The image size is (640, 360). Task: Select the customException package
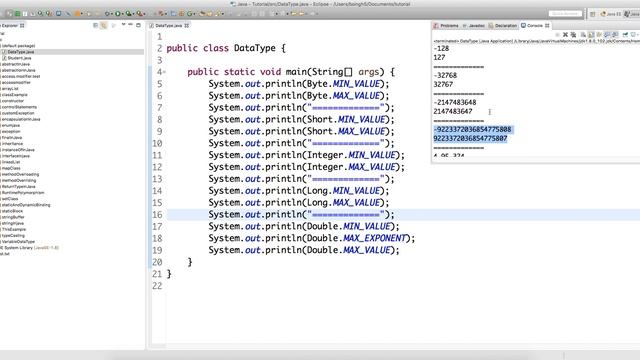(x=18, y=113)
